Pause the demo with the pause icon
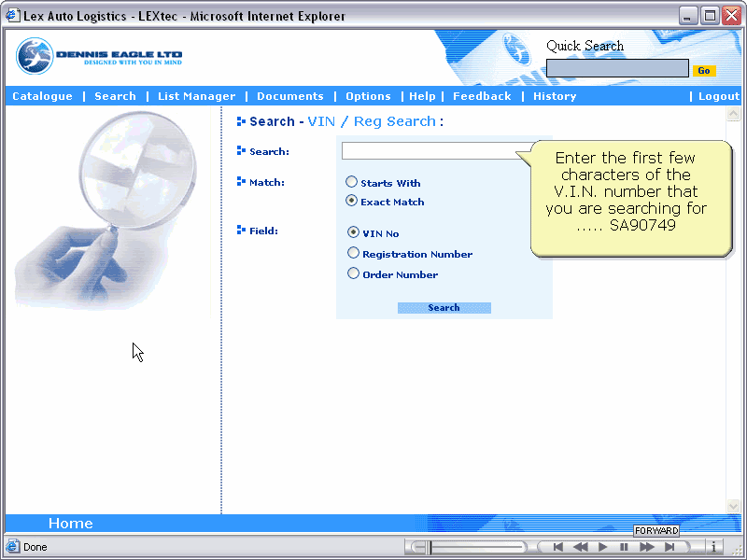The width and height of the screenshot is (747, 560). coord(624,547)
